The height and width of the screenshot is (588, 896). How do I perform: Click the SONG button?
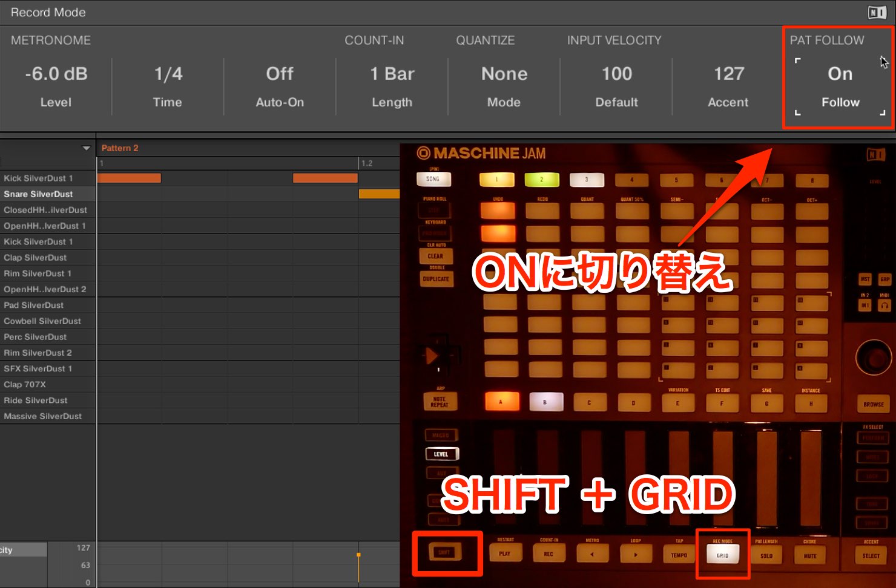tap(433, 179)
